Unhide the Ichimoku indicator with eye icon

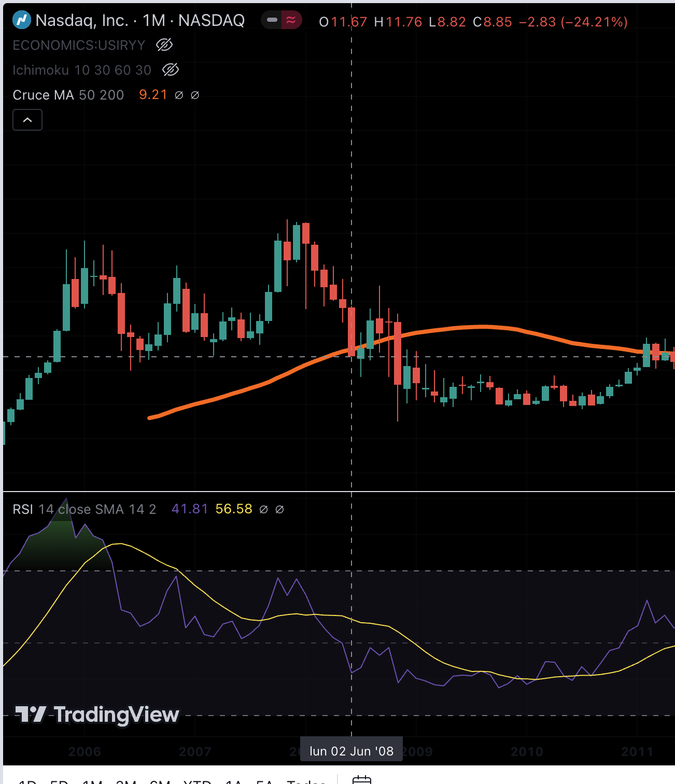coord(171,69)
